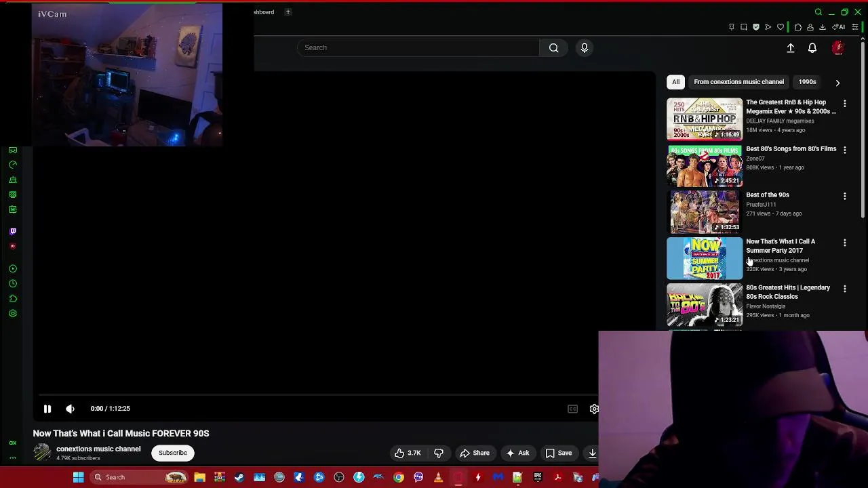Open conextions music channel name under the video
868x488 pixels.
click(x=98, y=449)
